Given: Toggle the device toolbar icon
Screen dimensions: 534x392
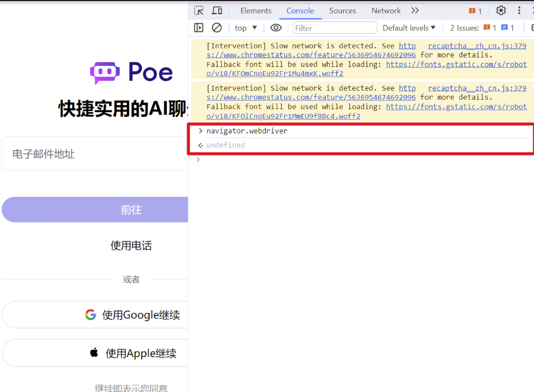Looking at the screenshot, I should pyautogui.click(x=217, y=11).
